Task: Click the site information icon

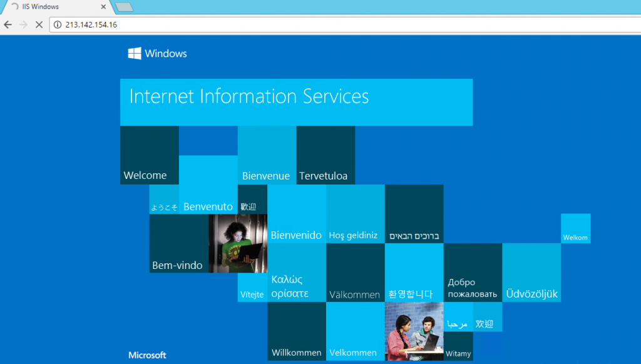Action: pos(58,24)
